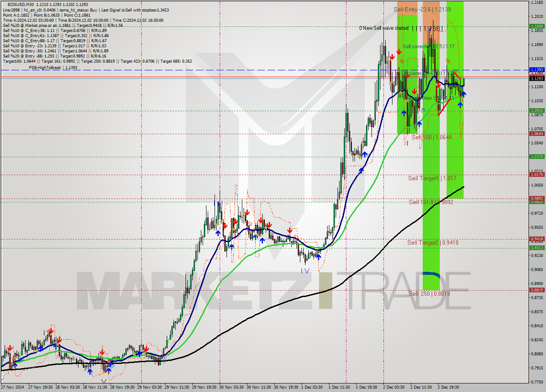Click the 0.8575 price scale value
Screen dimensions: 546x392
coord(537,311)
